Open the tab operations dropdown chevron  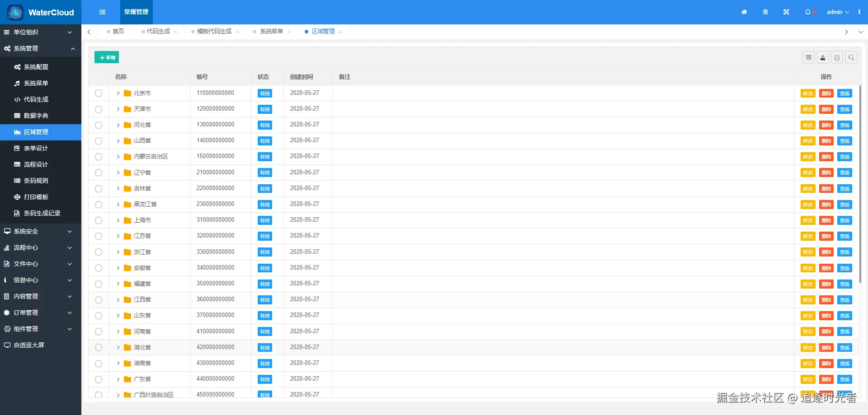[x=861, y=32]
